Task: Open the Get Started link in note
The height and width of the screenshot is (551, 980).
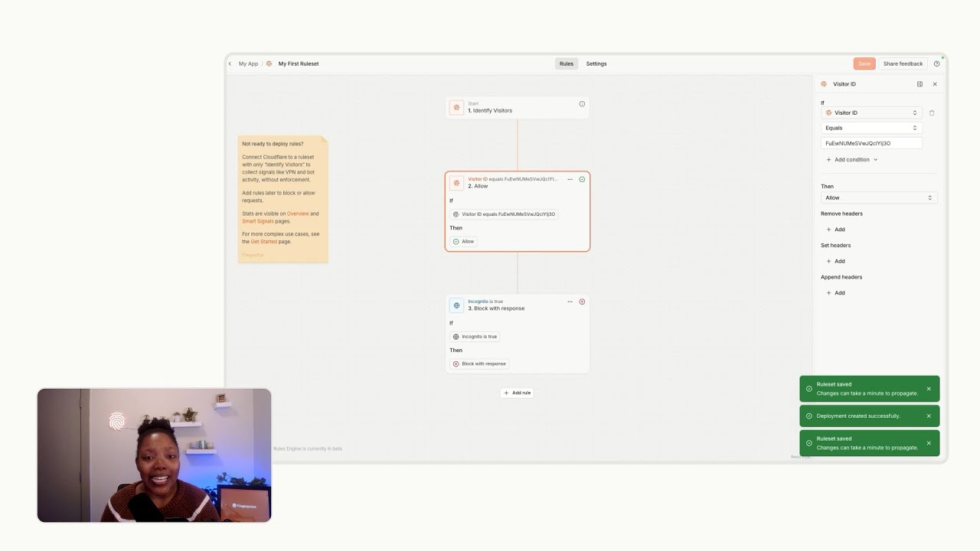Action: coord(263,242)
